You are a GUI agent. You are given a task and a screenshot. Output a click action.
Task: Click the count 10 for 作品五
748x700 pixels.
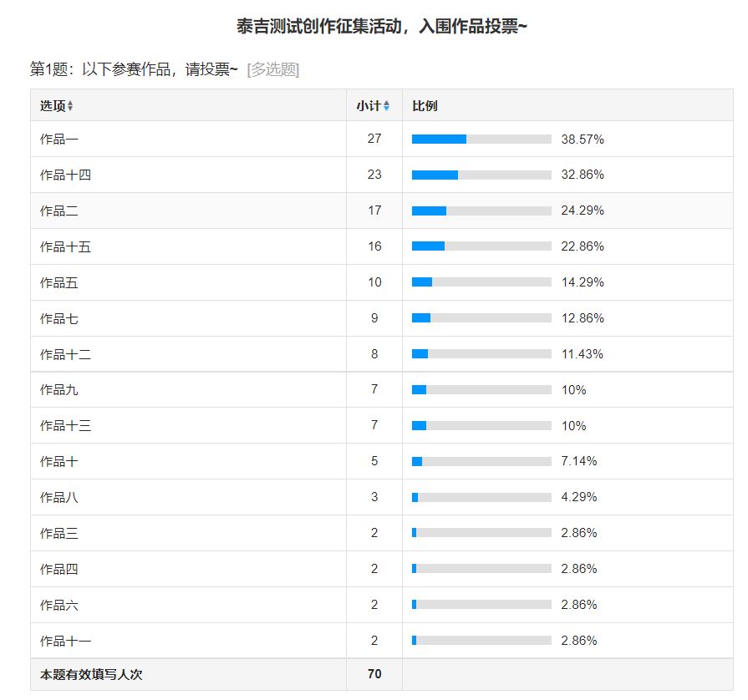point(374,282)
